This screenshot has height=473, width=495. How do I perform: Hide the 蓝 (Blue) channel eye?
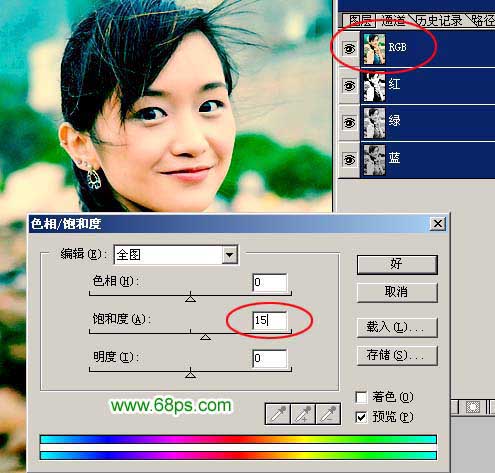[x=349, y=160]
